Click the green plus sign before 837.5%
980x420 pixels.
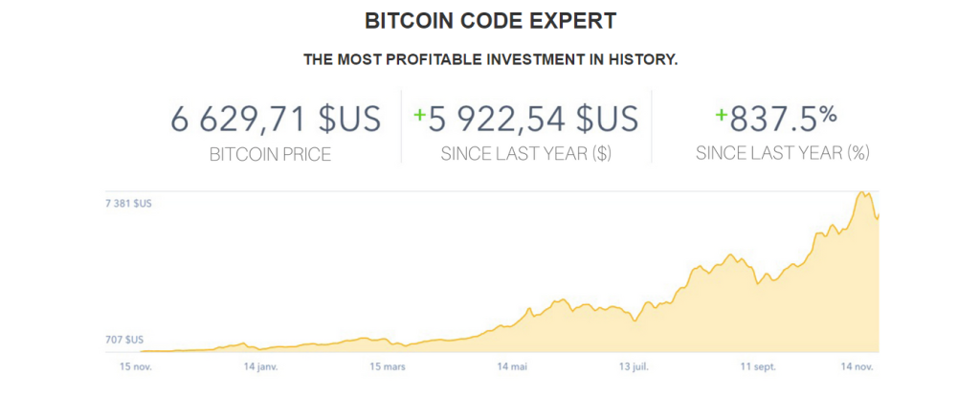[x=722, y=115]
